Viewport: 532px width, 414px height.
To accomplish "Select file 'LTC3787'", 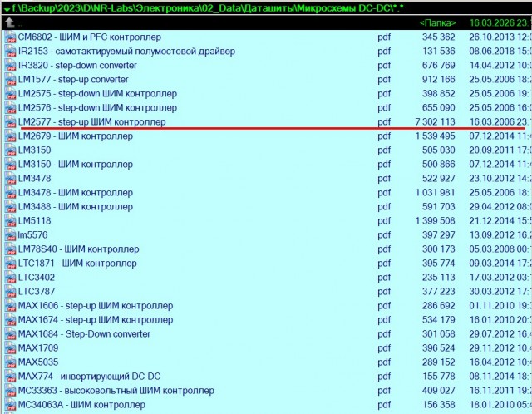I will click(37, 292).
